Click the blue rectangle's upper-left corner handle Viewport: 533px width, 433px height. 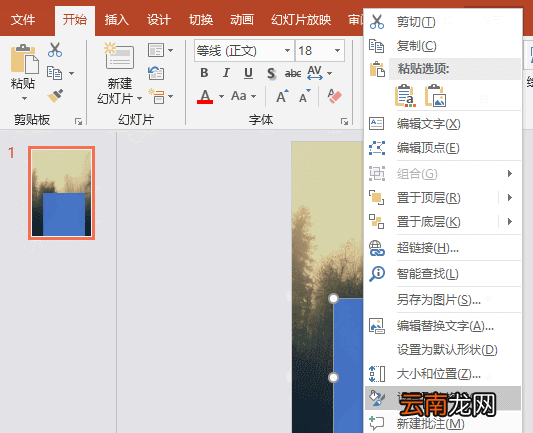(333, 298)
